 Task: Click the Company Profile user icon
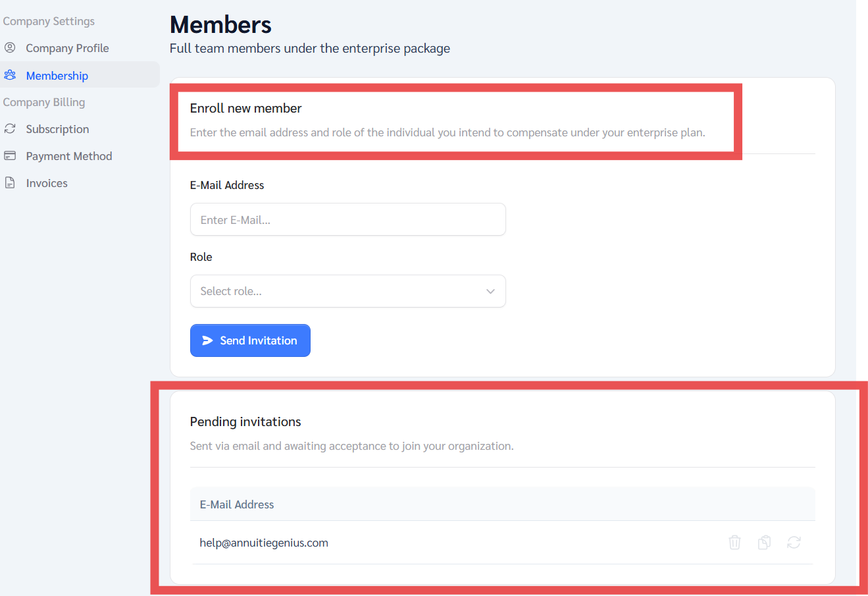(x=10, y=47)
